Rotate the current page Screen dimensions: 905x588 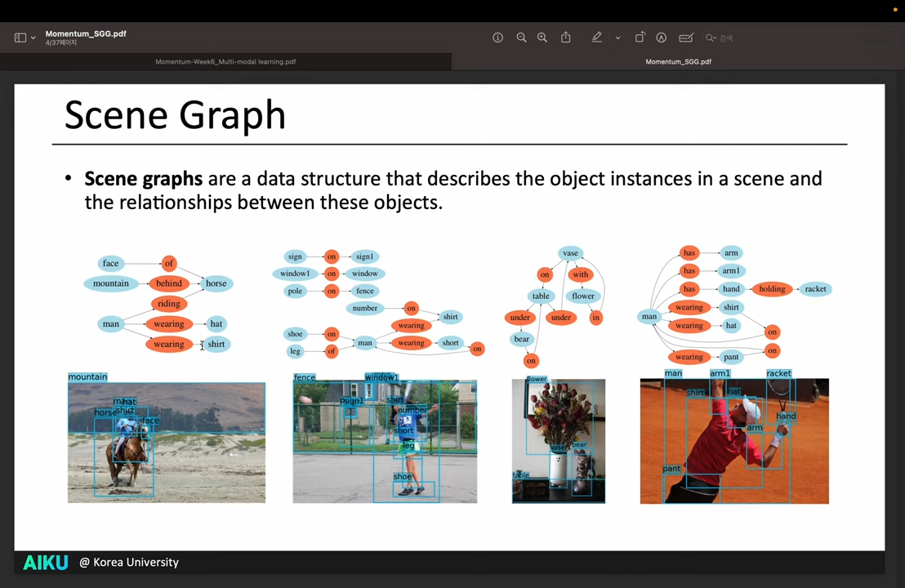[x=640, y=38]
